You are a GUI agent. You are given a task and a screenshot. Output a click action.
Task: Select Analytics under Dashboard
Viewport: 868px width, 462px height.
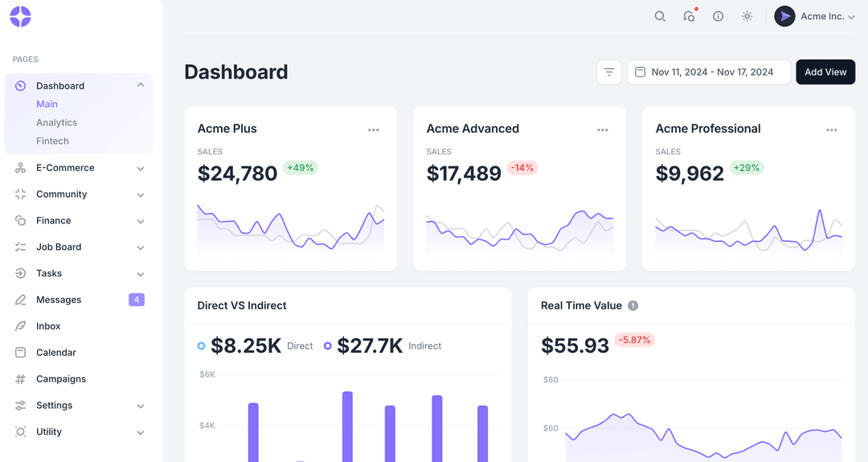pyautogui.click(x=56, y=123)
